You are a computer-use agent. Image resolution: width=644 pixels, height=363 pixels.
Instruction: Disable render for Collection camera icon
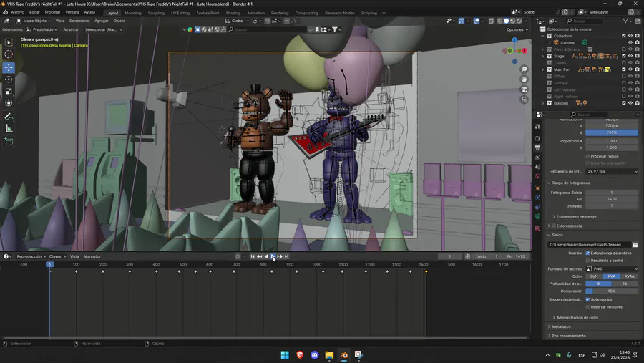point(637,36)
